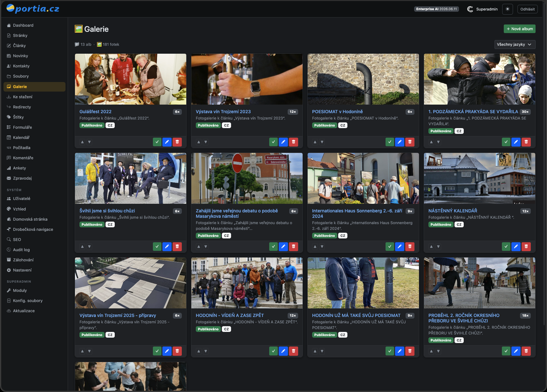Open the Gulášfest 2022 album title link
This screenshot has height=392, width=547.
[x=95, y=112]
